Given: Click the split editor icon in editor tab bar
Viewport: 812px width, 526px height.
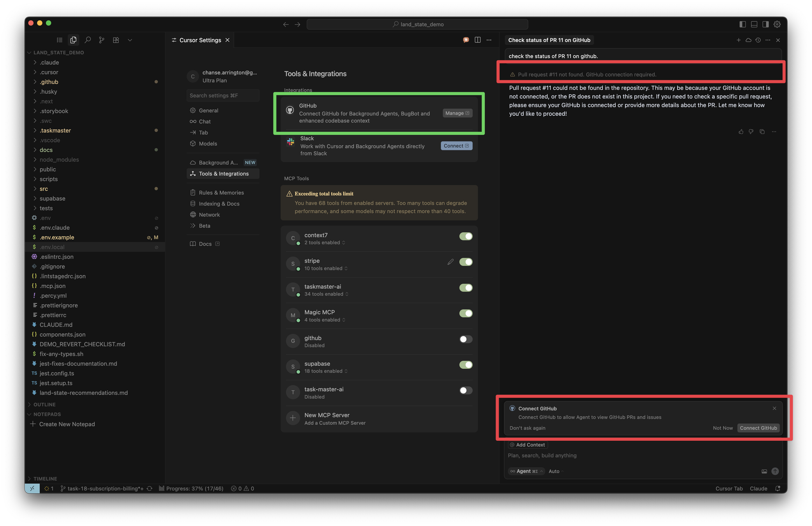Looking at the screenshot, I should pyautogui.click(x=478, y=40).
